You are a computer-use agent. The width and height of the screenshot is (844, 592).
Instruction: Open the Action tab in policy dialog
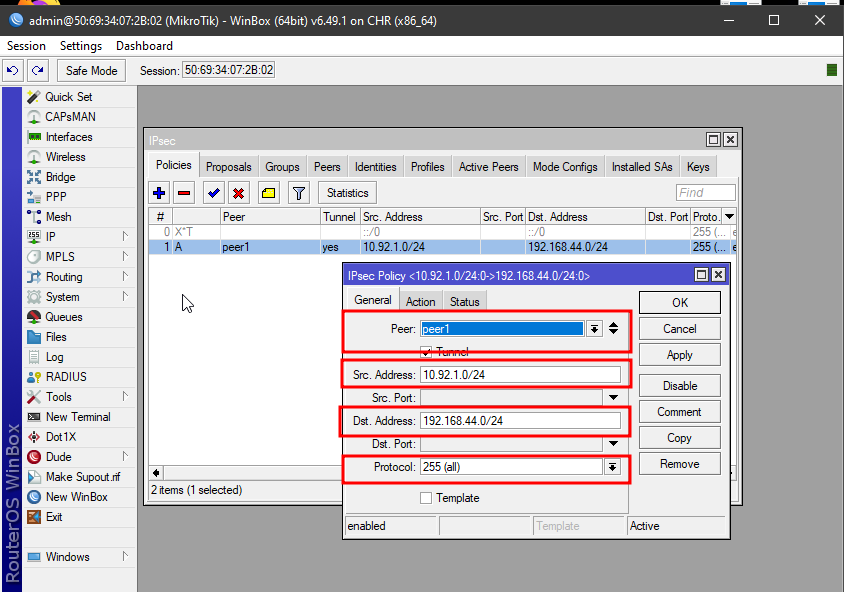[x=420, y=301]
